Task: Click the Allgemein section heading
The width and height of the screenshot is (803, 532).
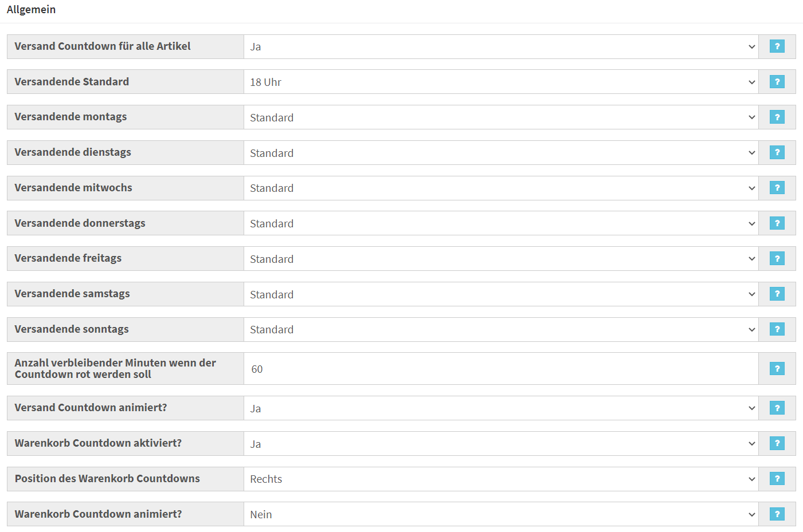Action: pyautogui.click(x=31, y=10)
